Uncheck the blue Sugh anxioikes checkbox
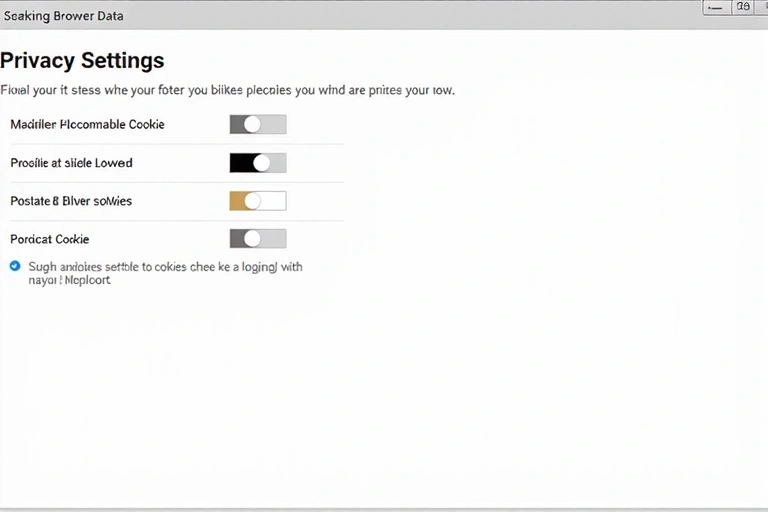The height and width of the screenshot is (512, 768). click(x=15, y=266)
